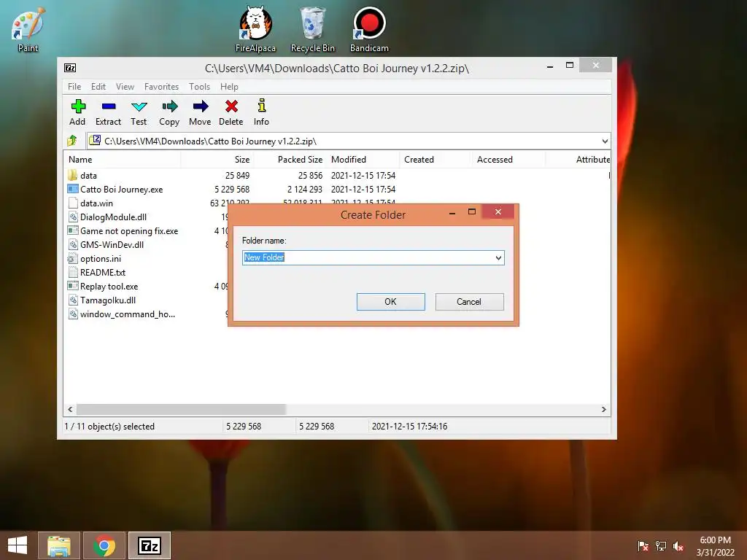Click the red Delete icon
Screen dimensions: 747x560
[x=231, y=106]
